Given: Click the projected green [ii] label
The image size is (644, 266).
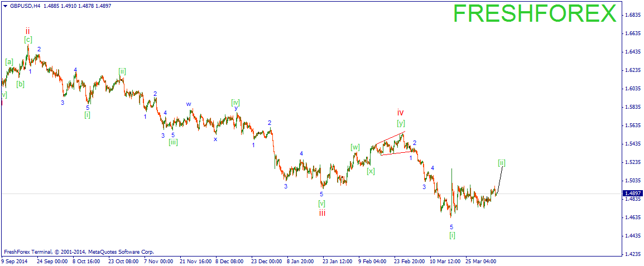Looking at the screenshot, I should 502,163.
